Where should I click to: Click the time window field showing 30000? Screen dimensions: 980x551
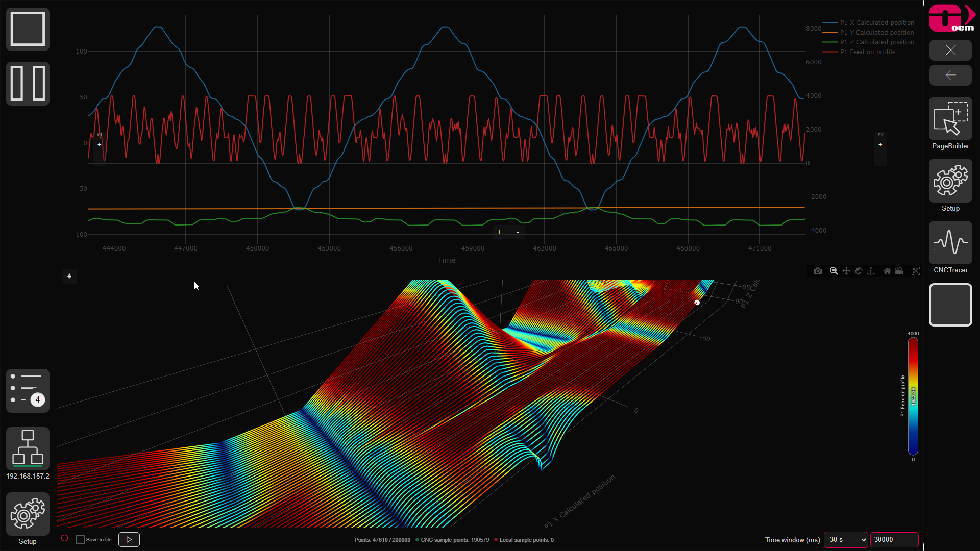pyautogui.click(x=894, y=539)
